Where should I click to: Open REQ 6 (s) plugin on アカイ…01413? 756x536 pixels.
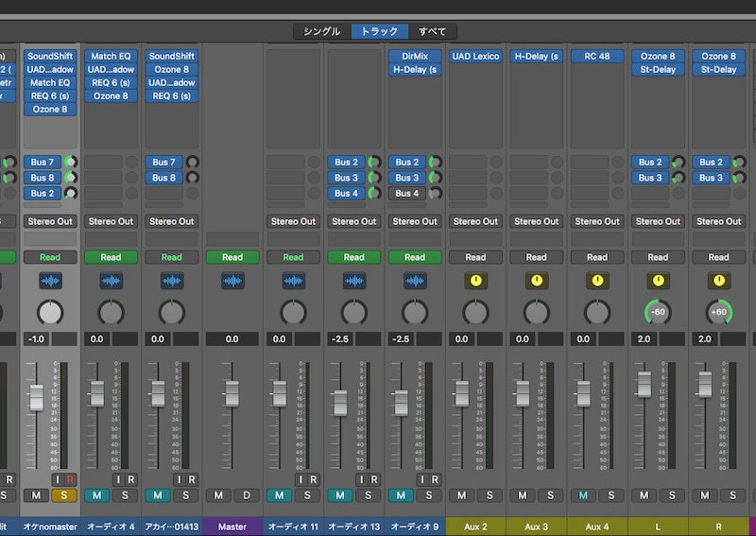172,96
